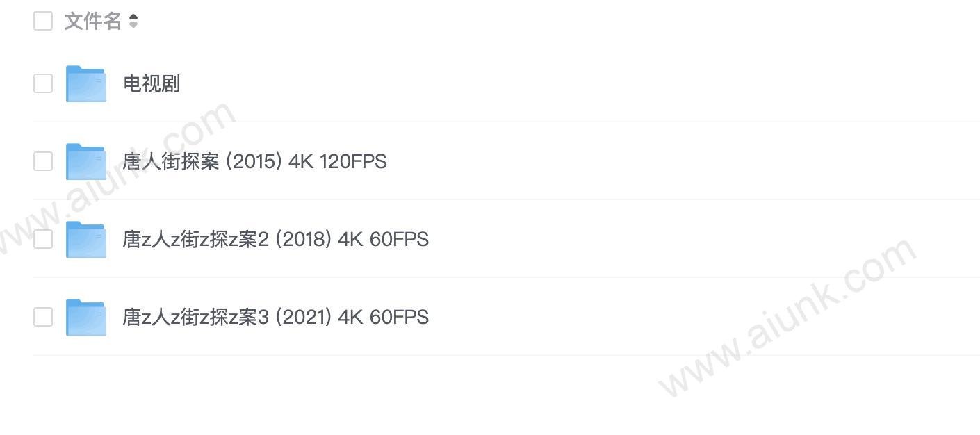Mark the checkbox for 唐z人z街z探z案3 (2021)
Screen dimensions: 980x435
(x=43, y=317)
